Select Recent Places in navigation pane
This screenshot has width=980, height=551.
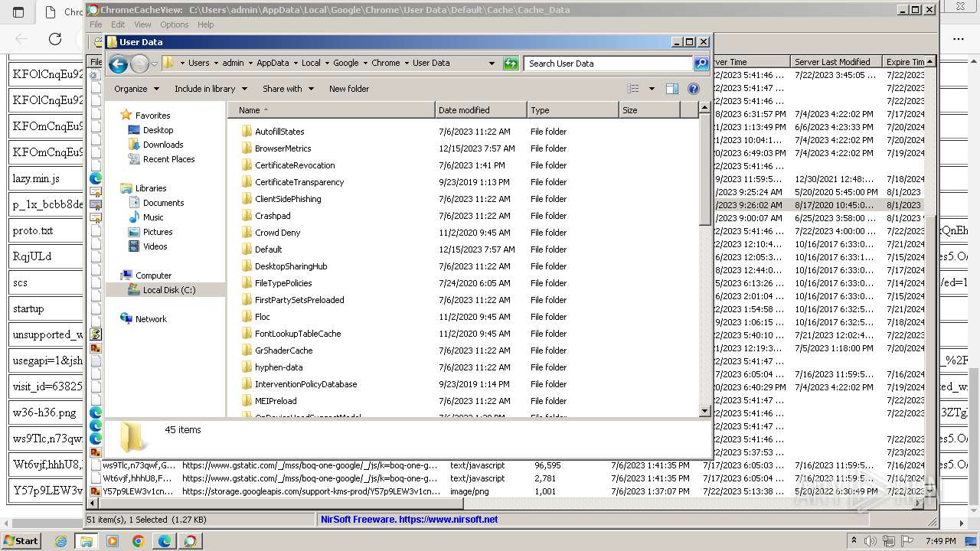[x=168, y=159]
